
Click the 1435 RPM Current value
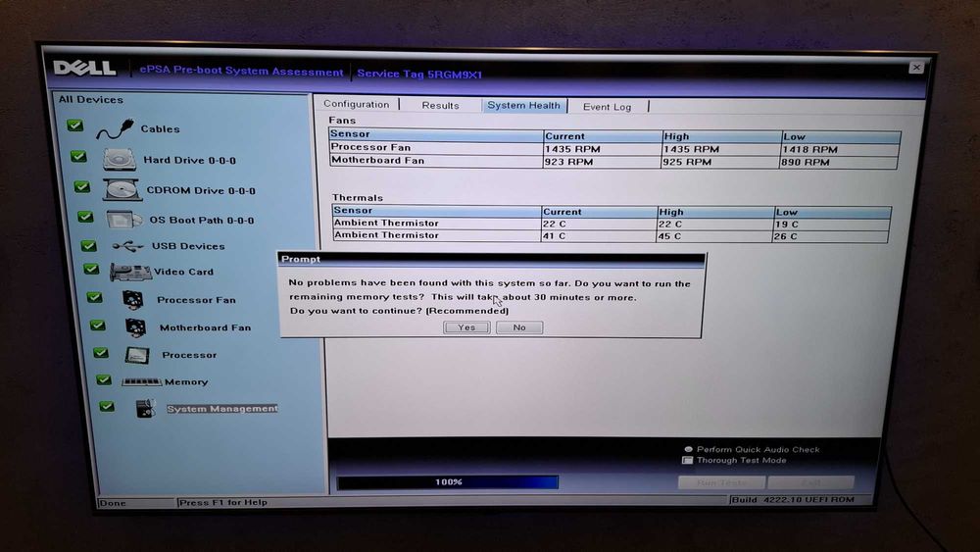(x=572, y=149)
